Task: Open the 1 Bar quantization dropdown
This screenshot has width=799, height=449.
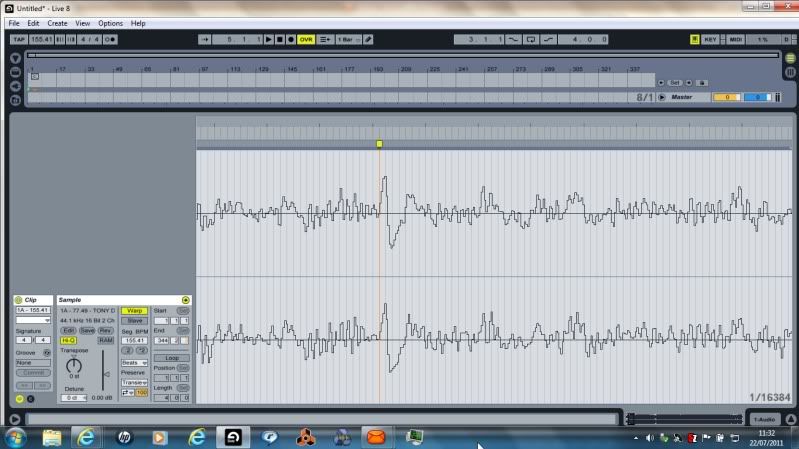Action: pyautogui.click(x=346, y=39)
